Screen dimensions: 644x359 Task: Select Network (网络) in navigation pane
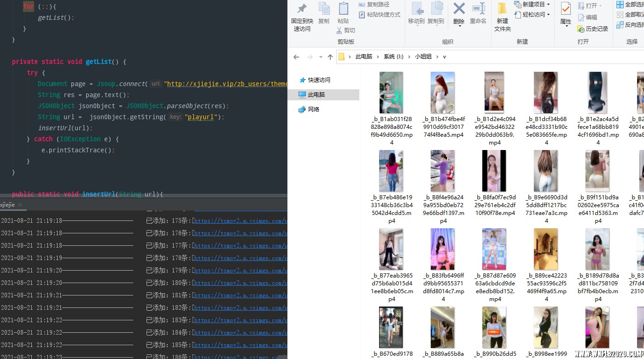(313, 110)
